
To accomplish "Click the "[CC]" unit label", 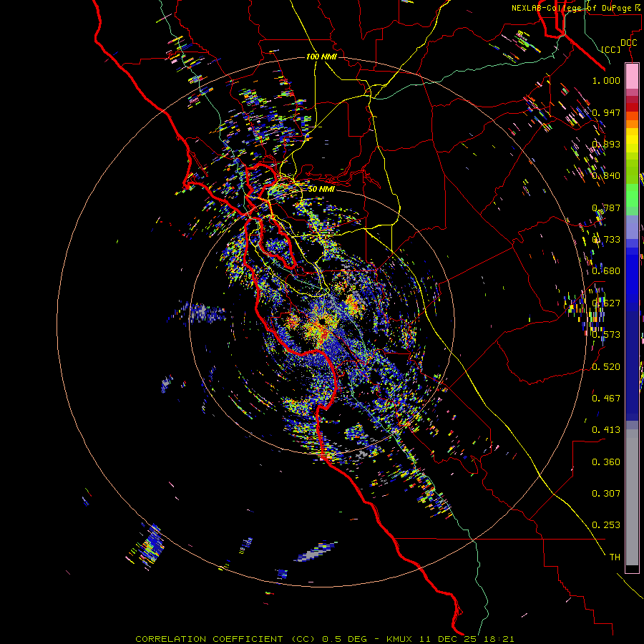I will [611, 49].
